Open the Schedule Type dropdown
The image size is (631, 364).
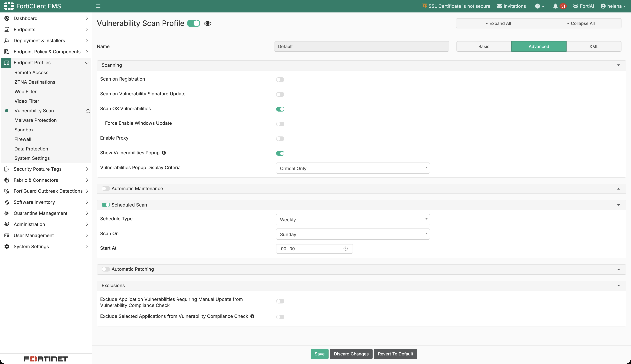coord(353,220)
